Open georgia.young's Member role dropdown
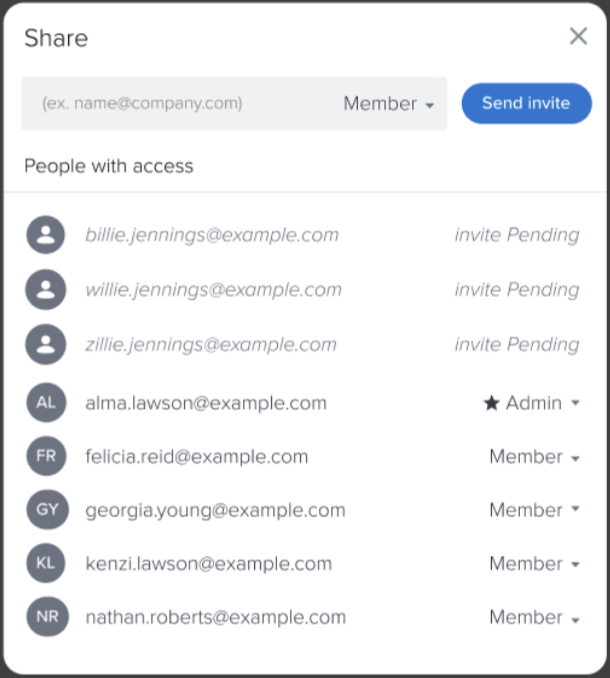The height and width of the screenshot is (678, 610). [534, 510]
